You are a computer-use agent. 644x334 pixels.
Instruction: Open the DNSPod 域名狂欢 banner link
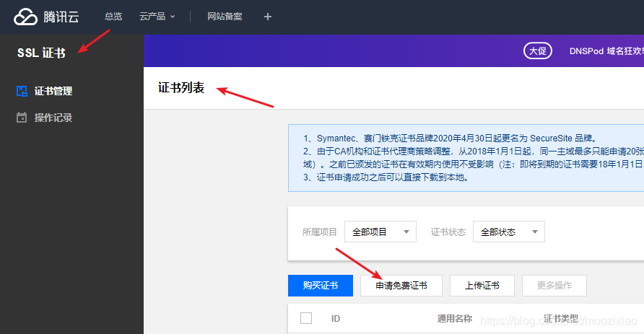(606, 51)
